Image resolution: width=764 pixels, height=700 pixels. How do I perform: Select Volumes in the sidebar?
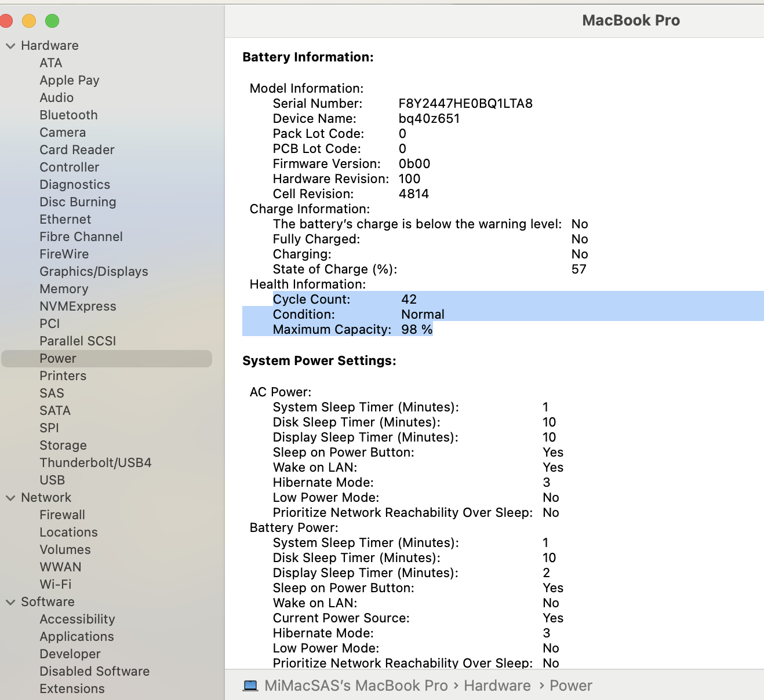pos(66,550)
